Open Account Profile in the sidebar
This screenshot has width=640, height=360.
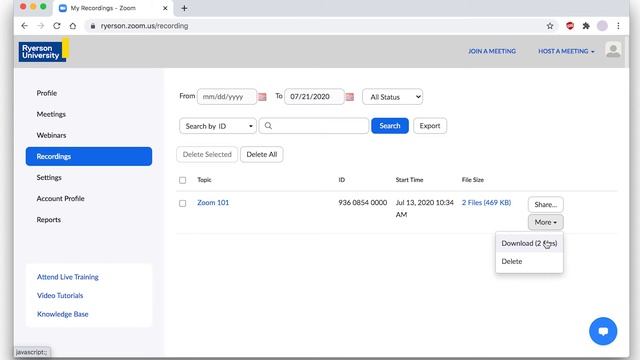60,198
